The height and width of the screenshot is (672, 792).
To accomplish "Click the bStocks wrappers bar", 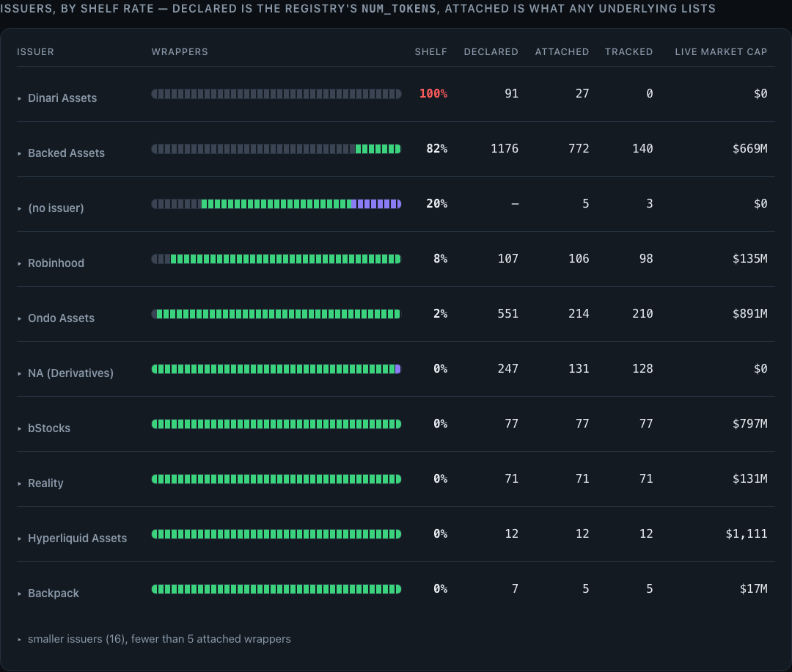I will pos(276,425).
